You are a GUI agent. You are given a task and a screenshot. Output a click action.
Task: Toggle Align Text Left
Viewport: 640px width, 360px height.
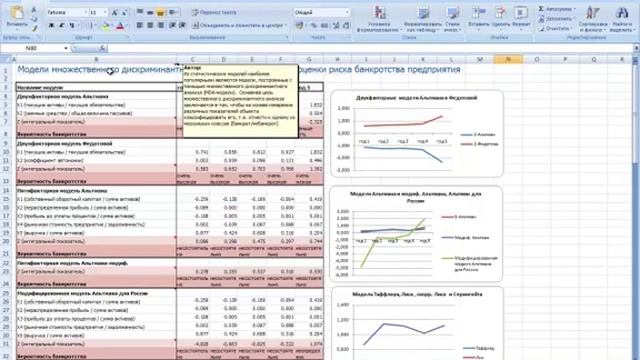[140, 26]
